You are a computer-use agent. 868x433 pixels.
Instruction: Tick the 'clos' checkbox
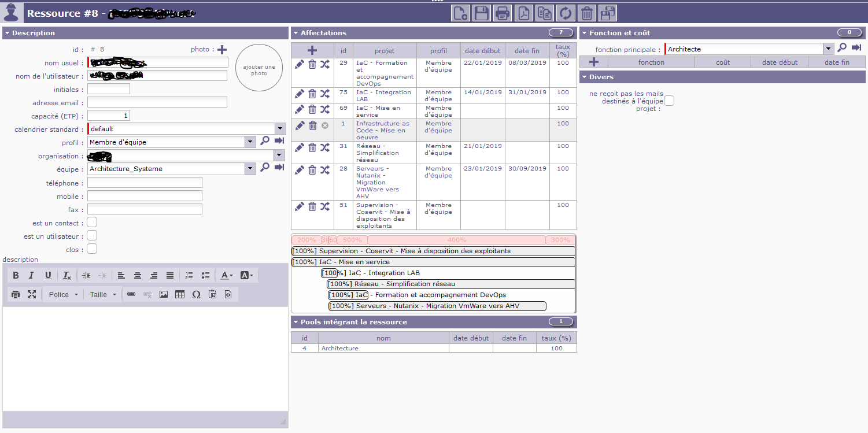[92, 249]
